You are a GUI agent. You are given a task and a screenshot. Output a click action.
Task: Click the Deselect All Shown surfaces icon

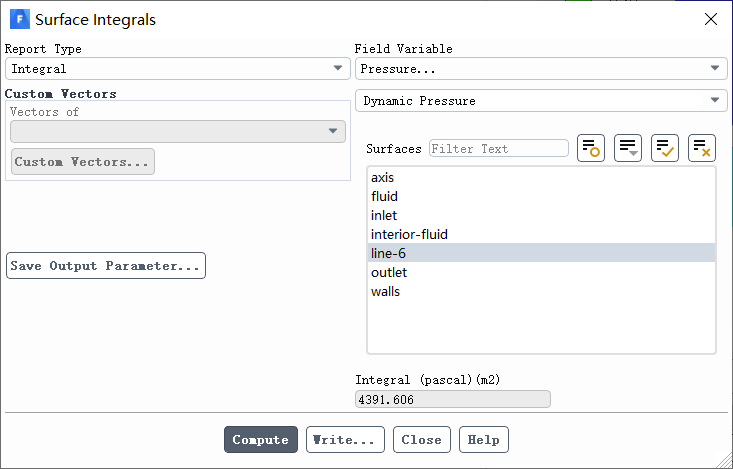[702, 148]
